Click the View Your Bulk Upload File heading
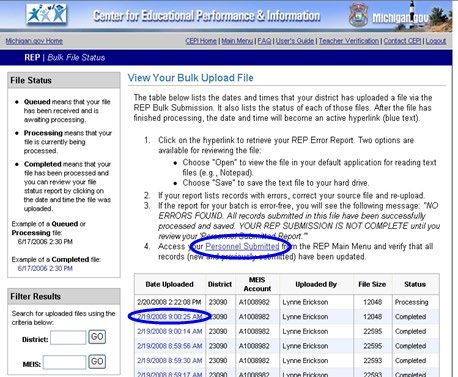This screenshot has width=458, height=377. (x=190, y=78)
